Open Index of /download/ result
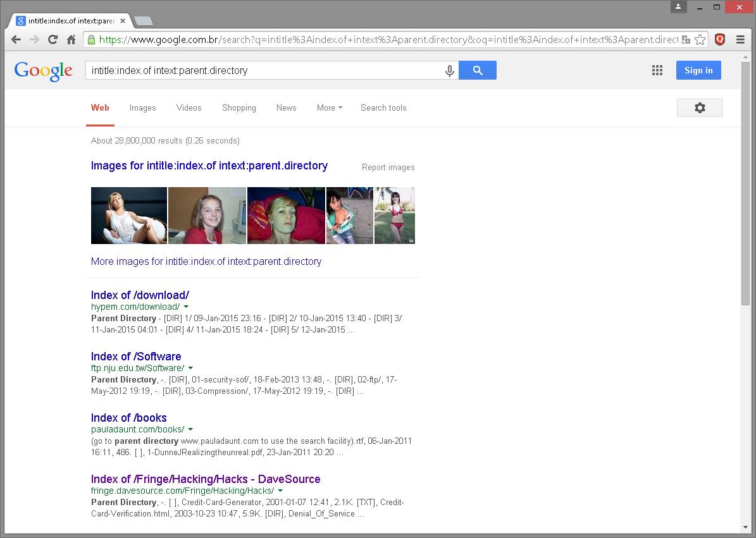 pos(140,295)
